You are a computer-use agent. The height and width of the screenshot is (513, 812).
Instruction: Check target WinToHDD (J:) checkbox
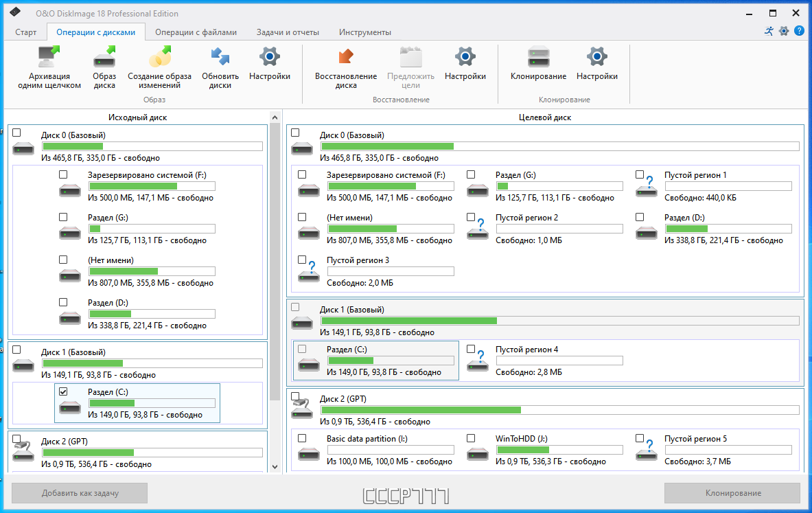pos(471,438)
